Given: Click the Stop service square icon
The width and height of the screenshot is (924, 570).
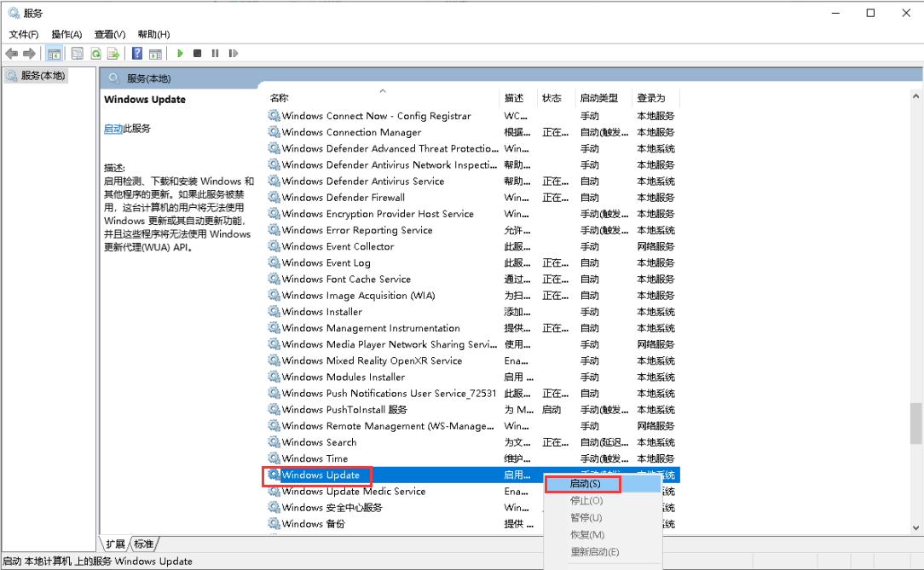Looking at the screenshot, I should click(x=198, y=54).
